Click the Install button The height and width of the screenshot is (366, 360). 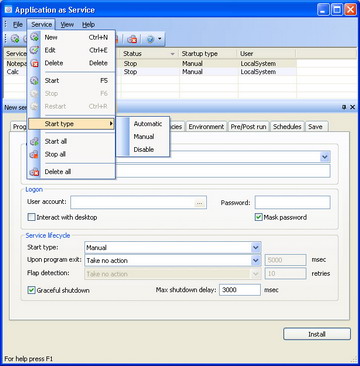(317, 334)
